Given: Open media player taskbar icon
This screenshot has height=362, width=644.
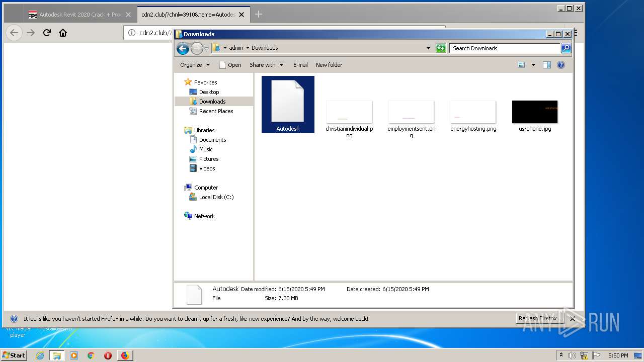Looking at the screenshot, I should (x=74, y=355).
